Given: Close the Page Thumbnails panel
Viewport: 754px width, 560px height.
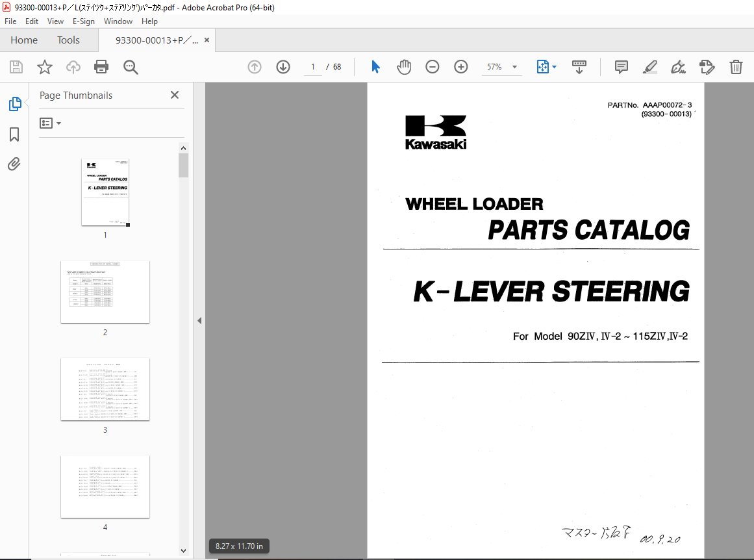Looking at the screenshot, I should (174, 95).
